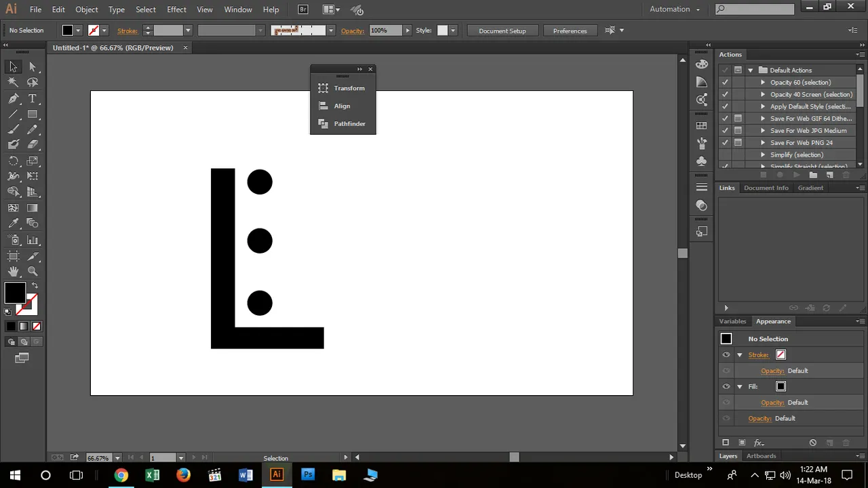Select the Eraser tool
This screenshot has width=868, height=488.
(33, 144)
